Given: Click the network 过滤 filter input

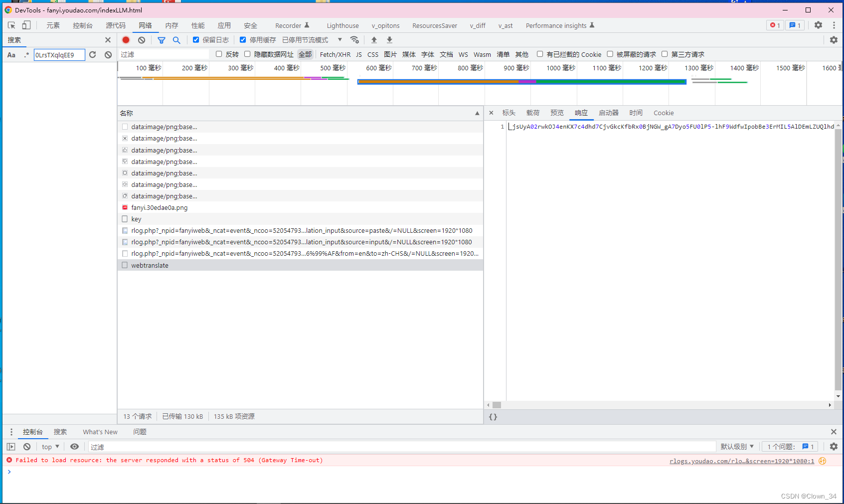Looking at the screenshot, I should (x=164, y=54).
